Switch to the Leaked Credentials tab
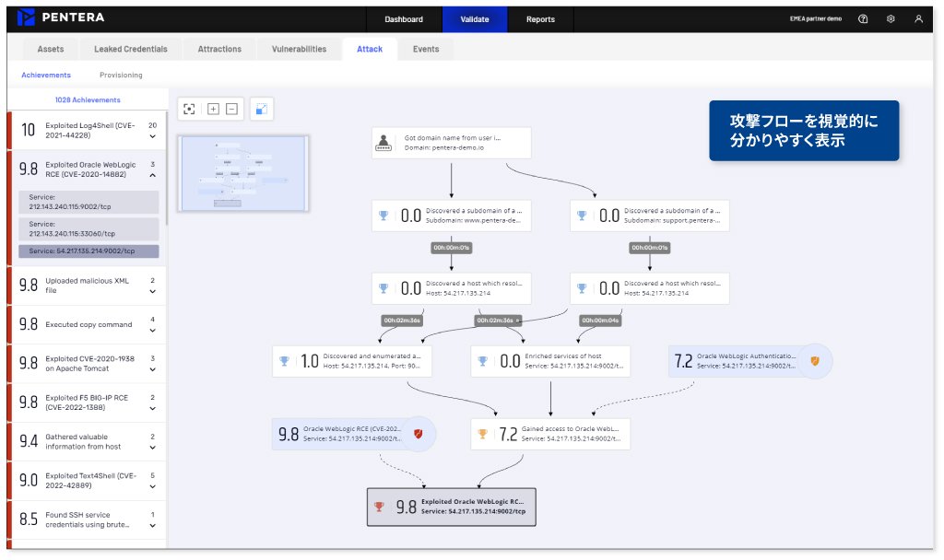944x560 pixels. [131, 50]
